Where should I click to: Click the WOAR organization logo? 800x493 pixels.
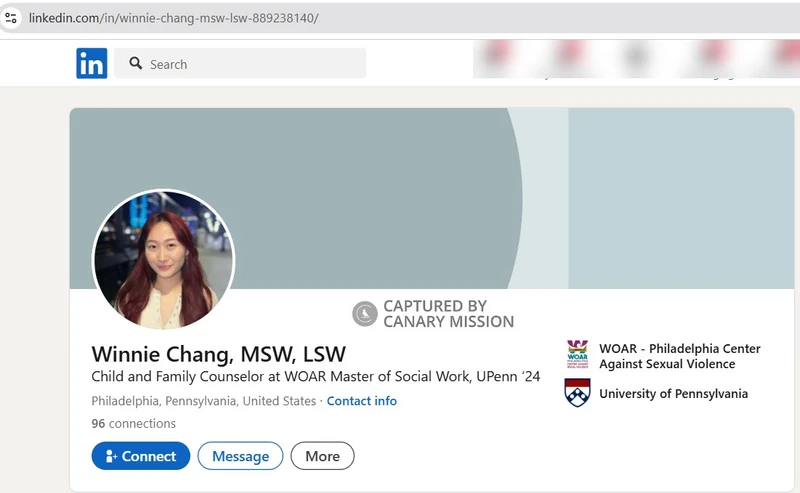click(578, 354)
